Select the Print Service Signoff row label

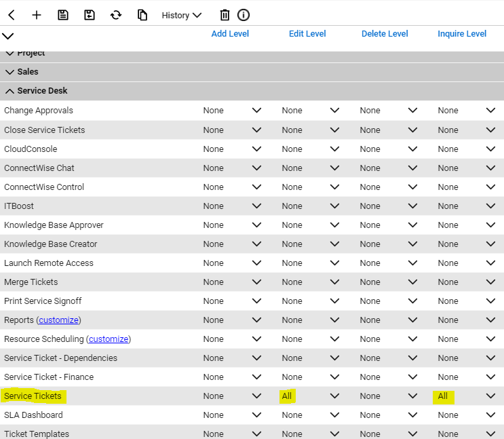pyautogui.click(x=43, y=301)
